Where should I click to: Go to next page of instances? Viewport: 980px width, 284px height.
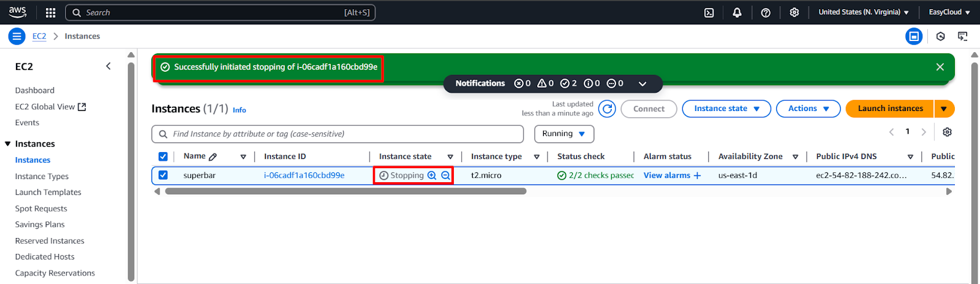point(924,132)
